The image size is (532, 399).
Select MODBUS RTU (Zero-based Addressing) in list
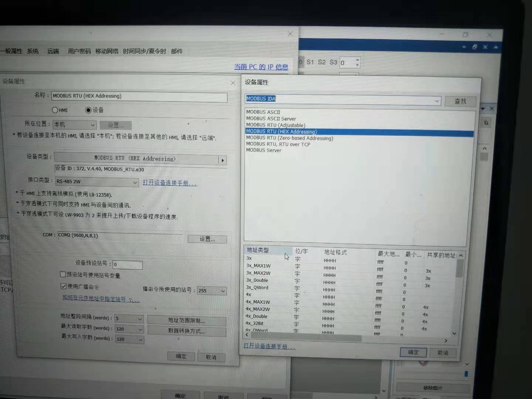click(x=290, y=138)
